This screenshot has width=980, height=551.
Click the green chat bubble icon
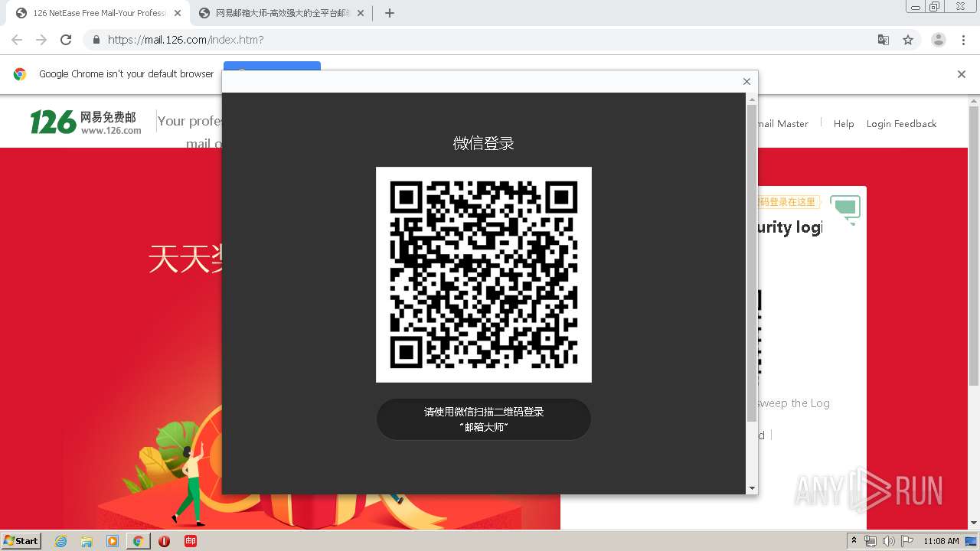click(x=845, y=209)
